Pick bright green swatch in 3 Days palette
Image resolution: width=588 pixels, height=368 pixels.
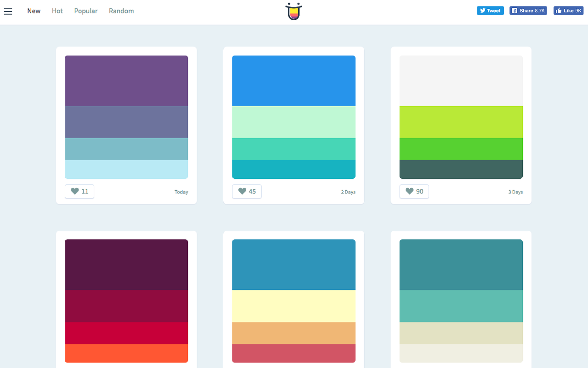pos(461,149)
